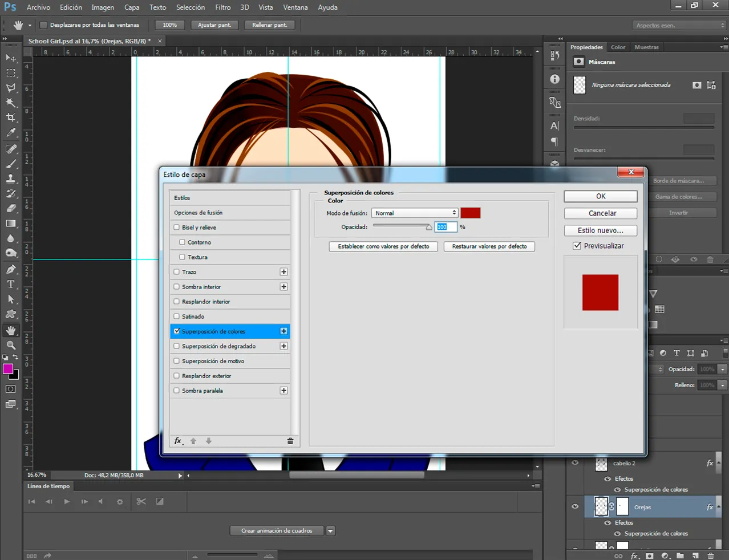This screenshot has height=560, width=729.
Task: Toggle the Previsualizar checkbox
Action: click(577, 246)
